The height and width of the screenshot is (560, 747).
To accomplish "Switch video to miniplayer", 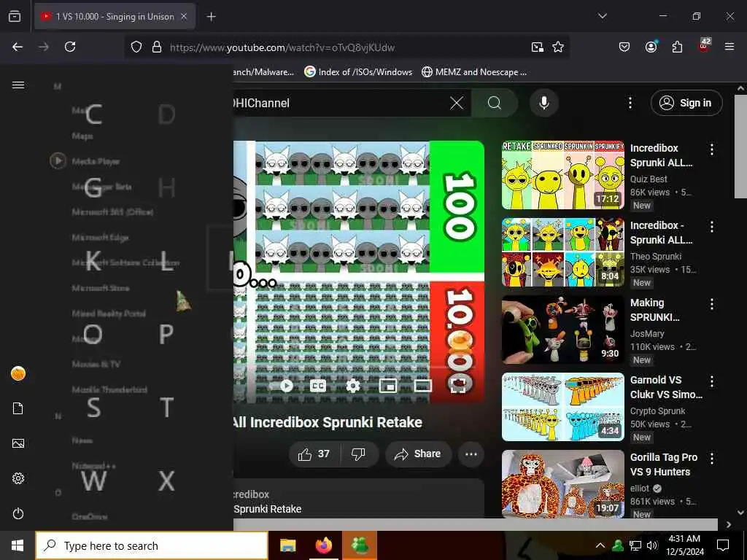I will [388, 386].
